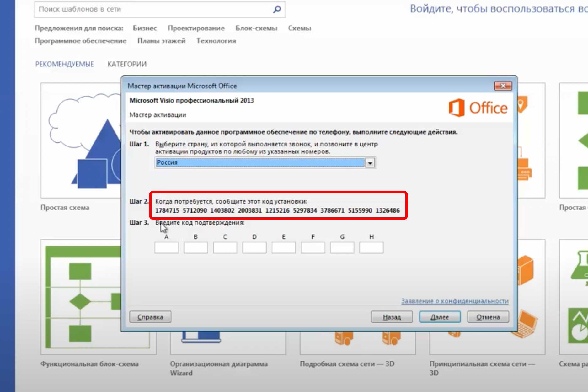Open the Заявление о конфиденциальности link
The width and height of the screenshot is (588, 392).
click(x=455, y=301)
